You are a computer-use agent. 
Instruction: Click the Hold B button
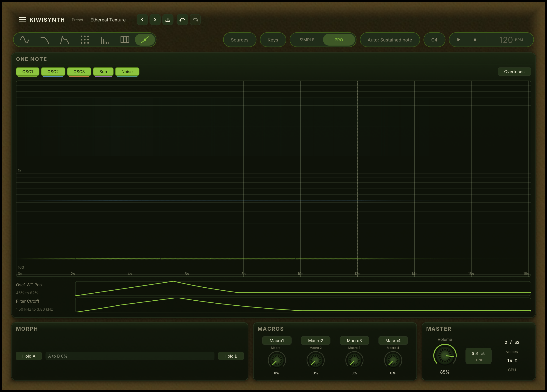(x=231, y=356)
